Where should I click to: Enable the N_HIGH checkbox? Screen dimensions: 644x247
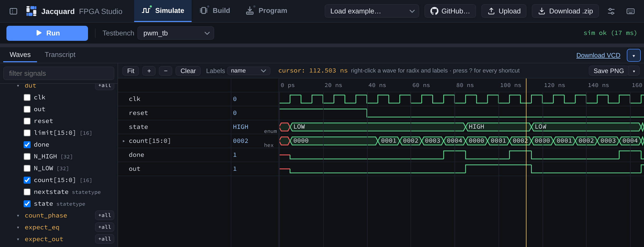point(27,157)
